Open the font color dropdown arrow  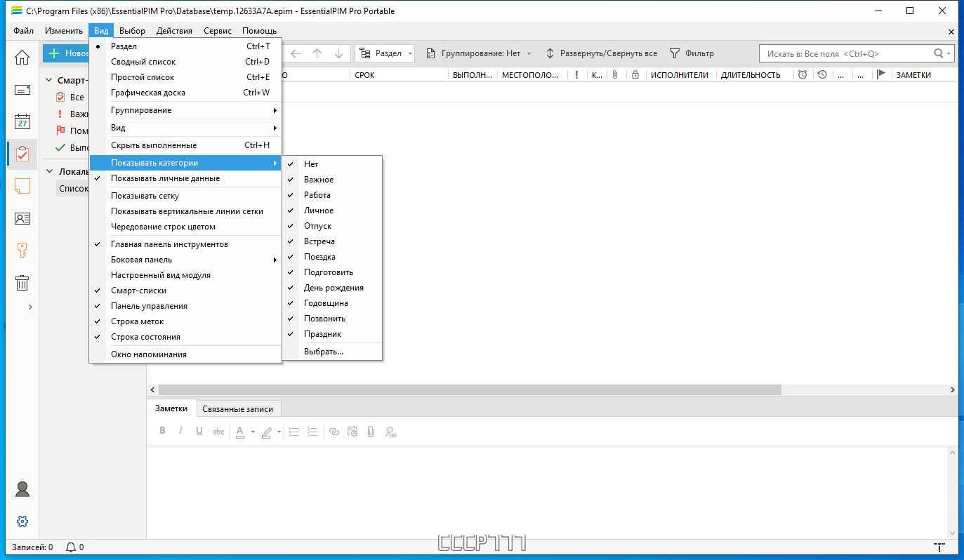[x=253, y=432]
